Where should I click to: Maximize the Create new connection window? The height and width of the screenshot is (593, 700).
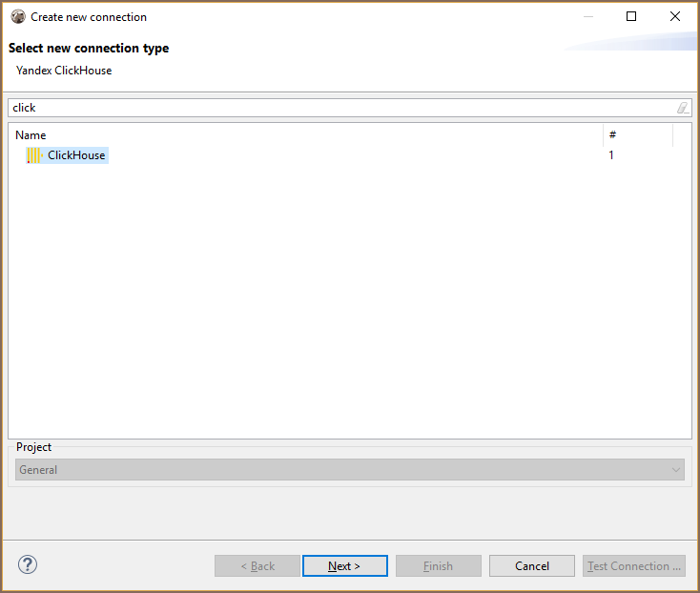[631, 17]
